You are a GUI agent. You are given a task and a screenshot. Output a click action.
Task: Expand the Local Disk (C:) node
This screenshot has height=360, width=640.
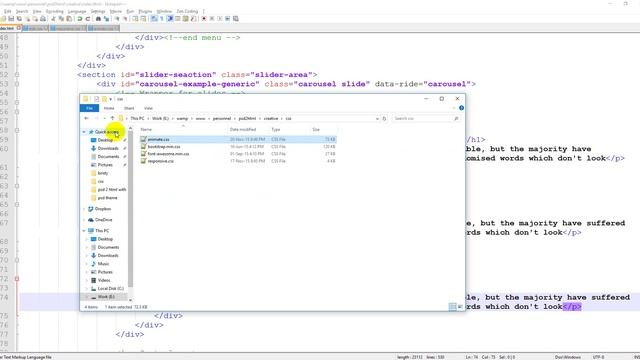pyautogui.click(x=87, y=289)
